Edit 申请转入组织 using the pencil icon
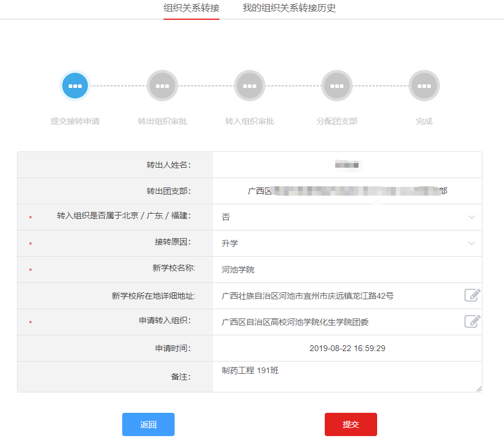The height and width of the screenshot is (439, 504). (472, 321)
